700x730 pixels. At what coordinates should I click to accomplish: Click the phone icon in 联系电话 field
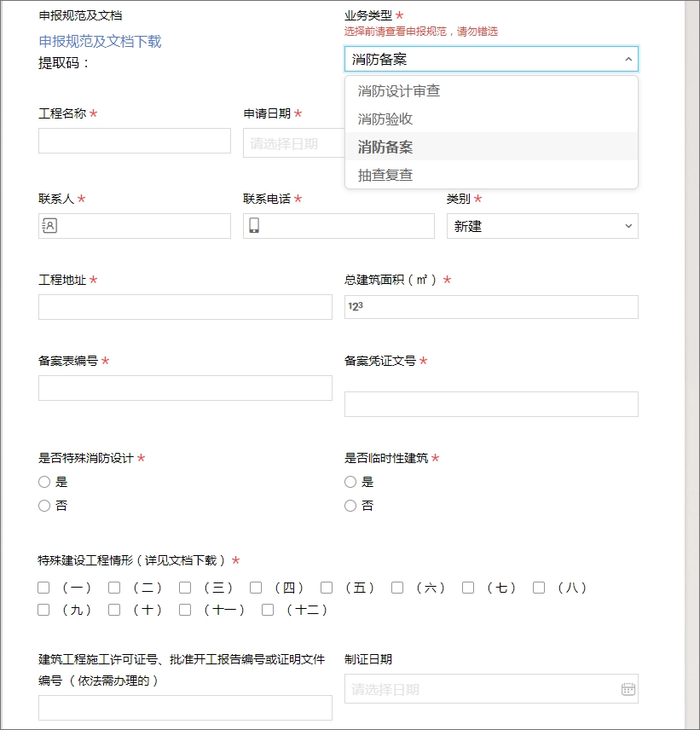254,226
